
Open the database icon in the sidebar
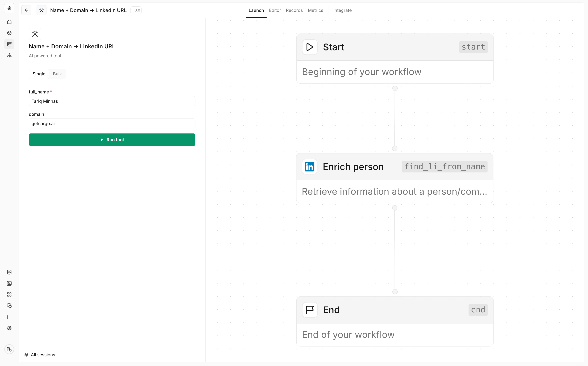(9, 272)
